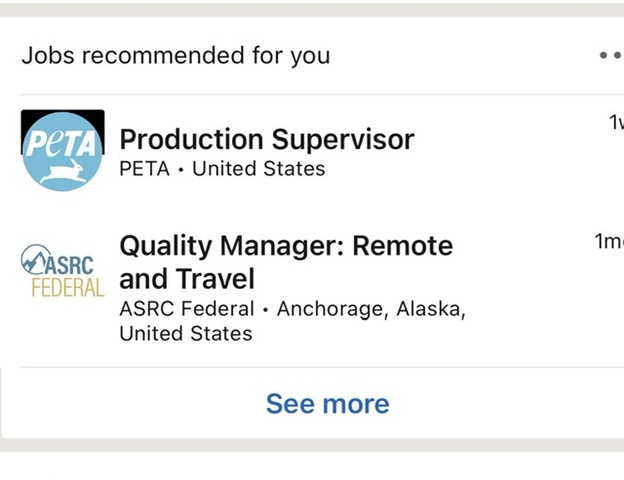This screenshot has height=480, width=624.
Task: Click the 1mo posted time on the ASRC job
Action: pos(608,241)
